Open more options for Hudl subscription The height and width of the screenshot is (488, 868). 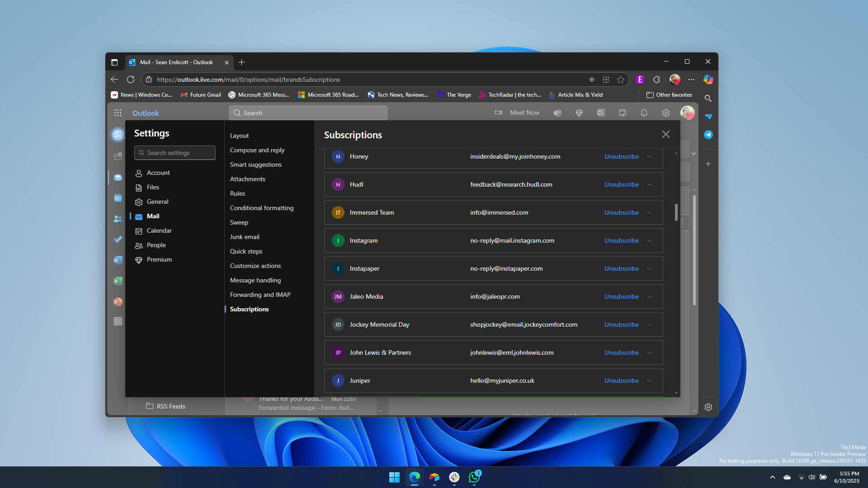[649, 185]
